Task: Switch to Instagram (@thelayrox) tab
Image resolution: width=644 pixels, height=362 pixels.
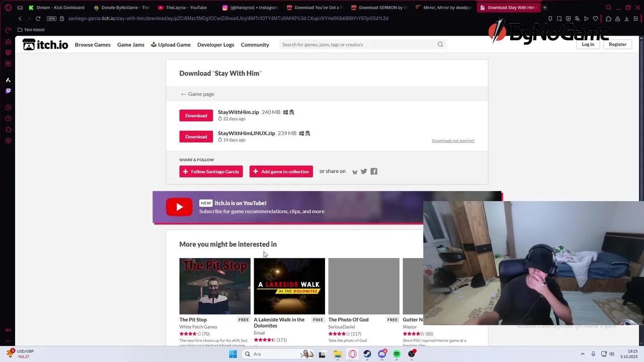Action: (250, 8)
